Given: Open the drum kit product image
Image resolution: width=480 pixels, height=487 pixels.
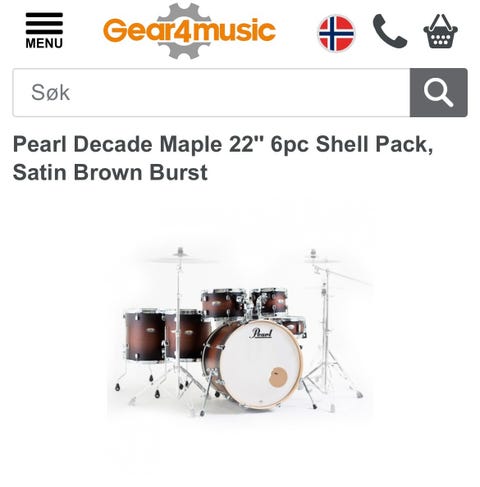Looking at the screenshot, I should (240, 332).
